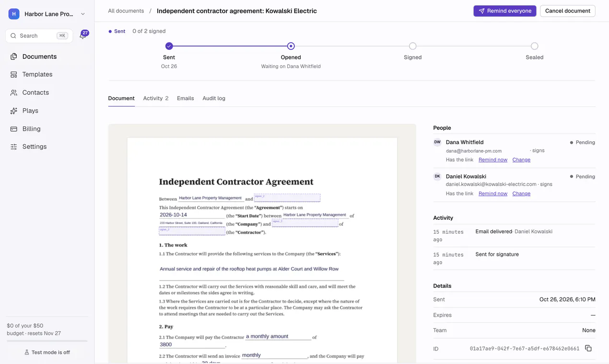609x364 pixels.
Task: Copy the document ID with copy icon
Action: tap(588, 349)
